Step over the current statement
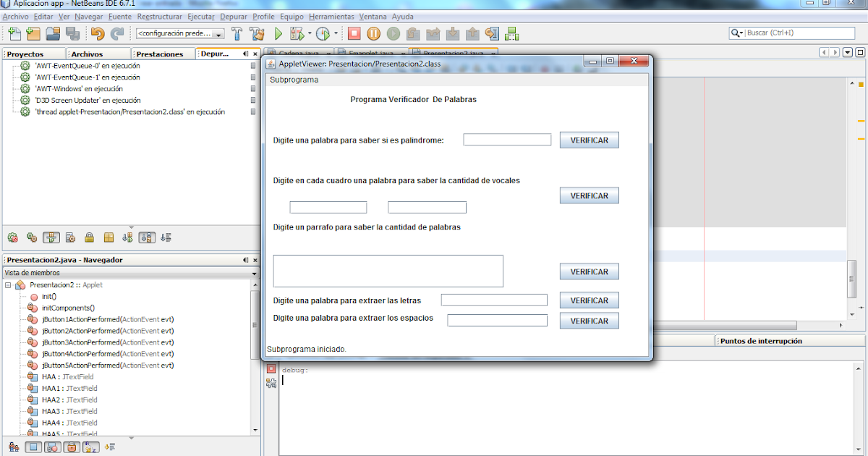The image size is (868, 456). [412, 33]
